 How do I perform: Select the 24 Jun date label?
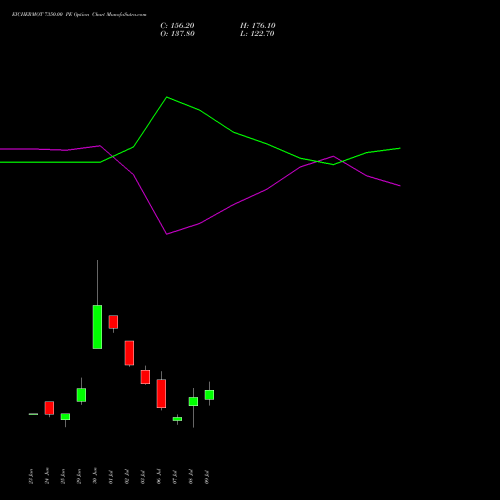point(47,476)
